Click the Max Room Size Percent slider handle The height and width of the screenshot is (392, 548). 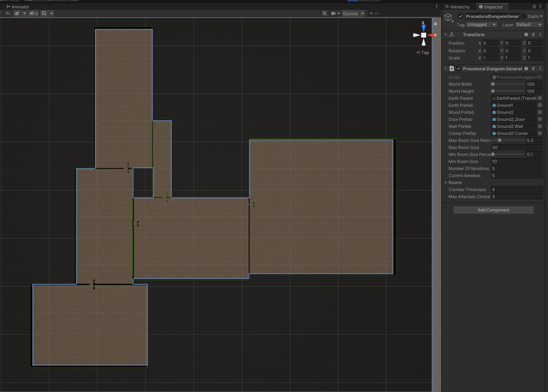[x=500, y=141]
